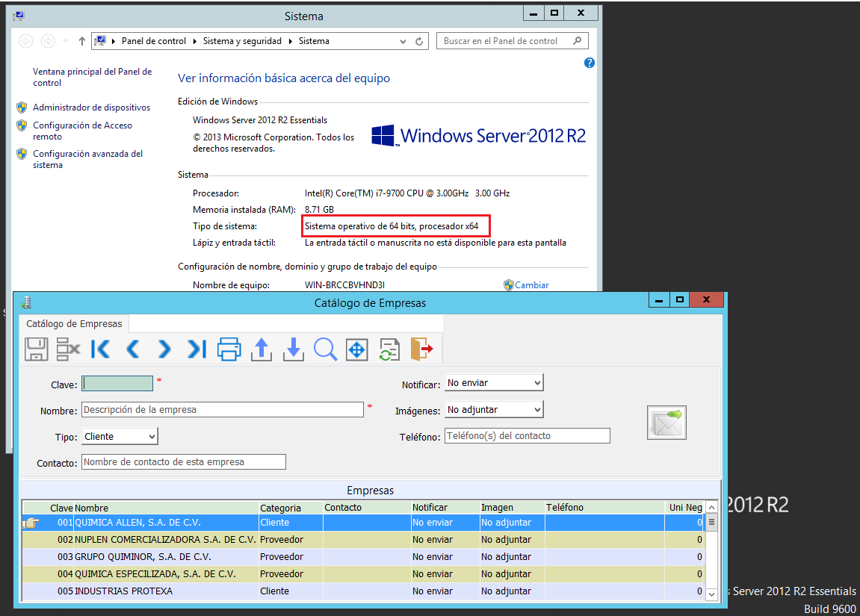860x616 pixels.
Task: Click the Empresas table scrollbar up arrow
Action: [x=711, y=508]
